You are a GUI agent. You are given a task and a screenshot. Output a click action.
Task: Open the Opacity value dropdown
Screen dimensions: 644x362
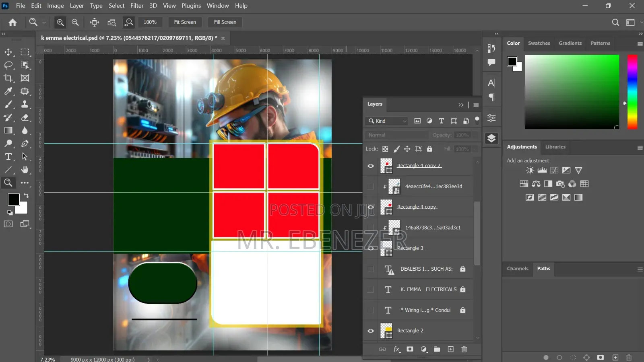pyautogui.click(x=475, y=135)
